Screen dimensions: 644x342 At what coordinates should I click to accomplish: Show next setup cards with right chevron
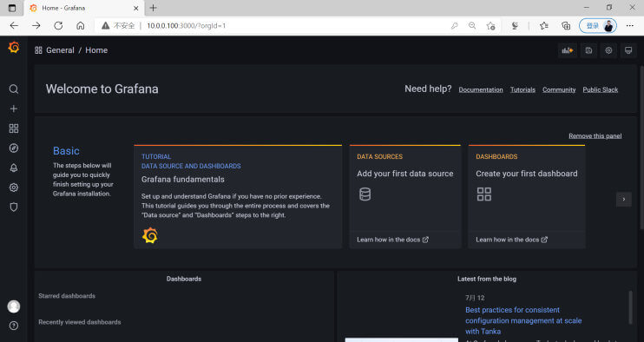coord(623,199)
